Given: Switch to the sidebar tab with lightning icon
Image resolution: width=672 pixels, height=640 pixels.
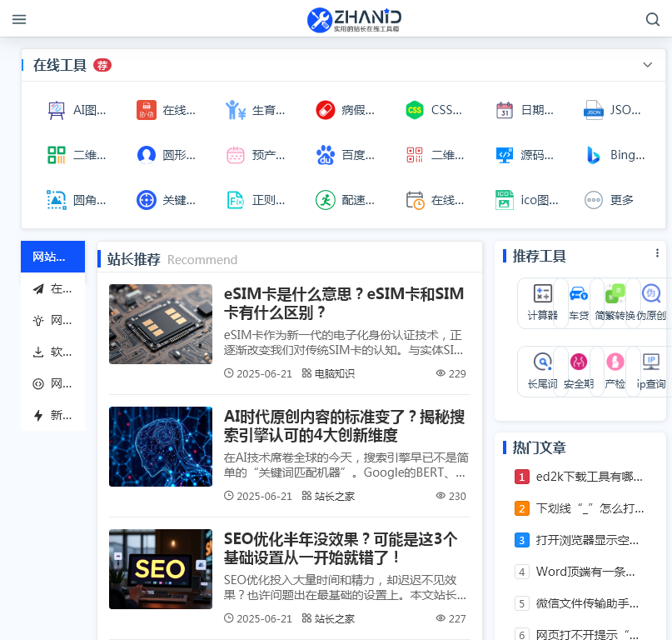Looking at the screenshot, I should [52, 415].
